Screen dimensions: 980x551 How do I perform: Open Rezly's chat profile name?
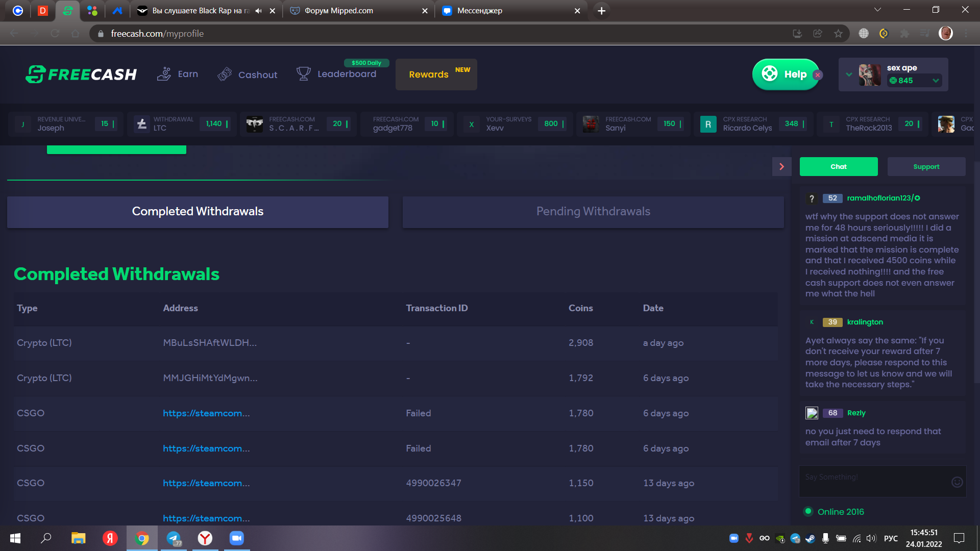[x=856, y=413]
